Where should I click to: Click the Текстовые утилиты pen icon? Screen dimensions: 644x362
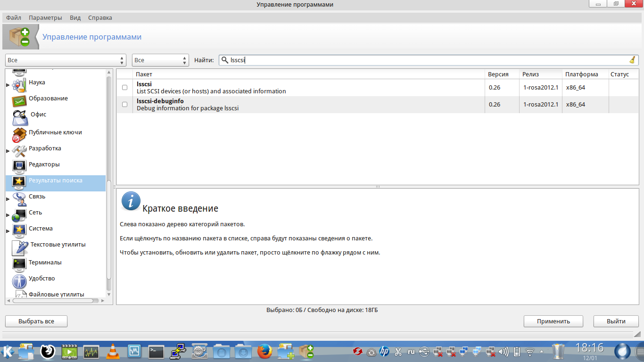[20, 247]
